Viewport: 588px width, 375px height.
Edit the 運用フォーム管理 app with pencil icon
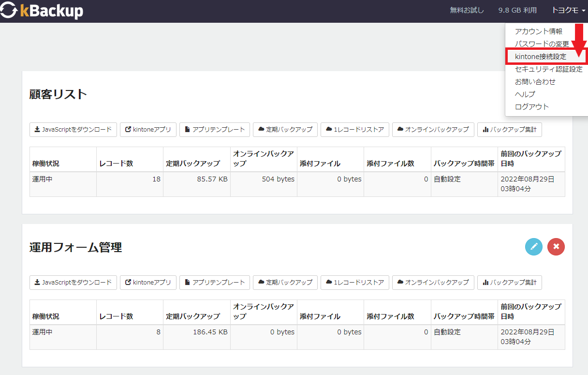(534, 247)
